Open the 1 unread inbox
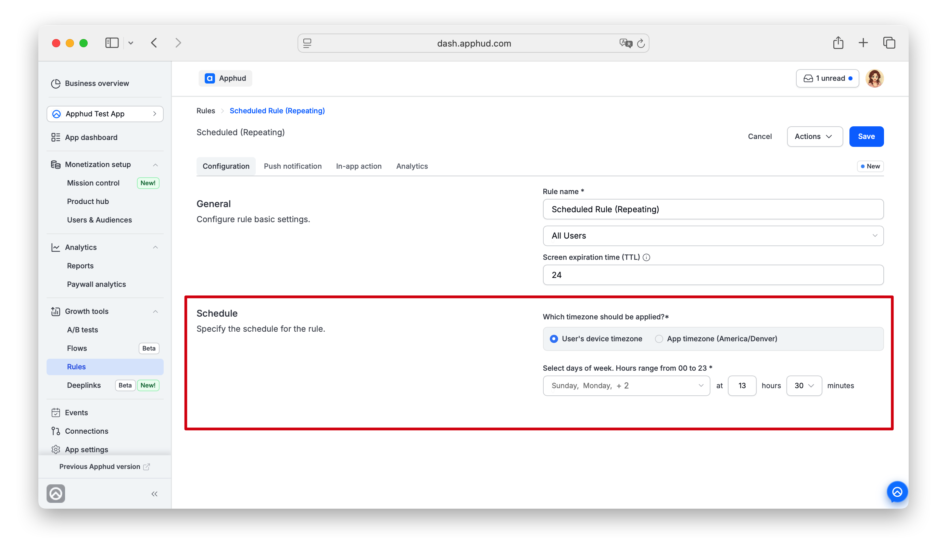 tap(827, 78)
